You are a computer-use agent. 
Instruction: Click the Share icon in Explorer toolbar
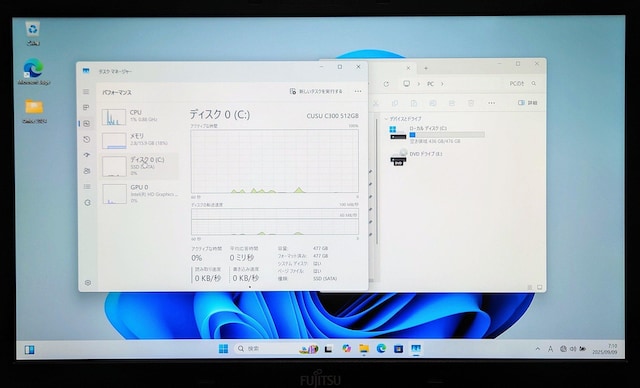[452, 103]
